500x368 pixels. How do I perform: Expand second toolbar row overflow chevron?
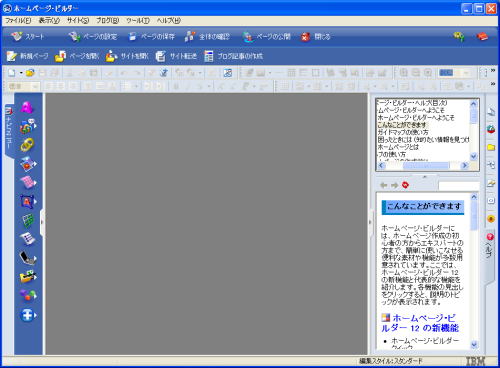click(493, 84)
